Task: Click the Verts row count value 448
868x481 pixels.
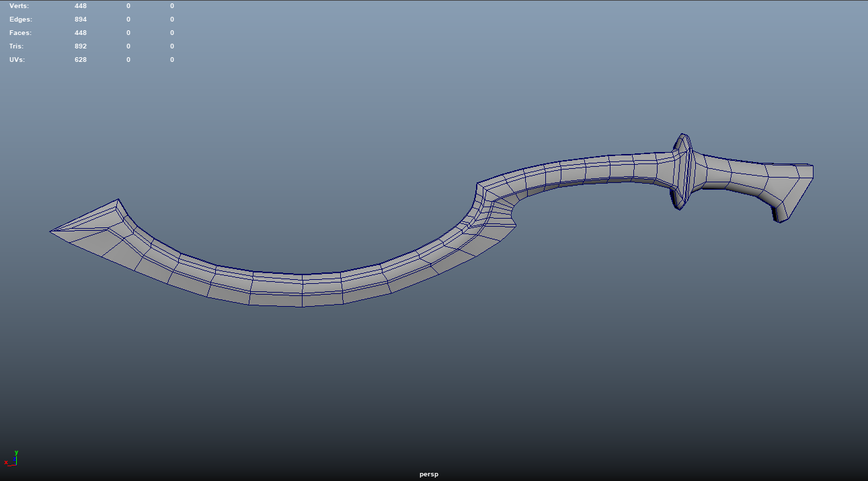Action: tap(81, 5)
